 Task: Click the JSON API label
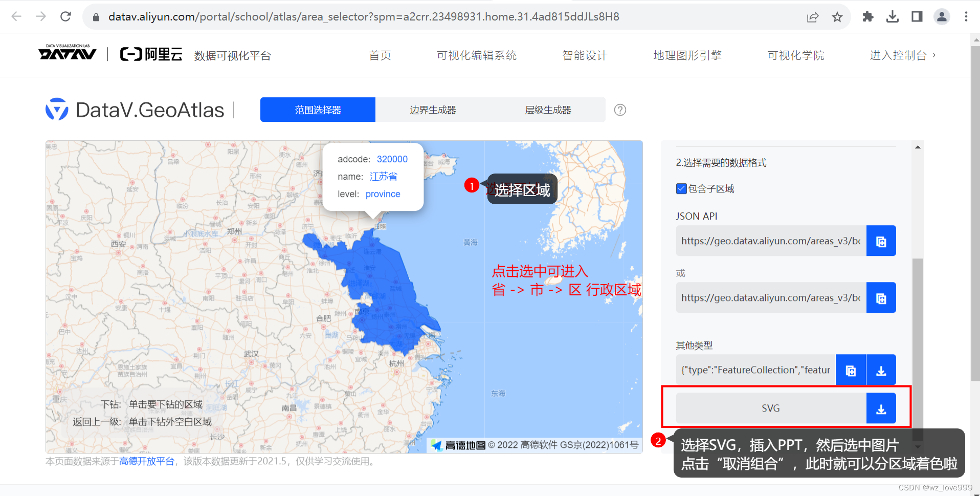coord(697,216)
